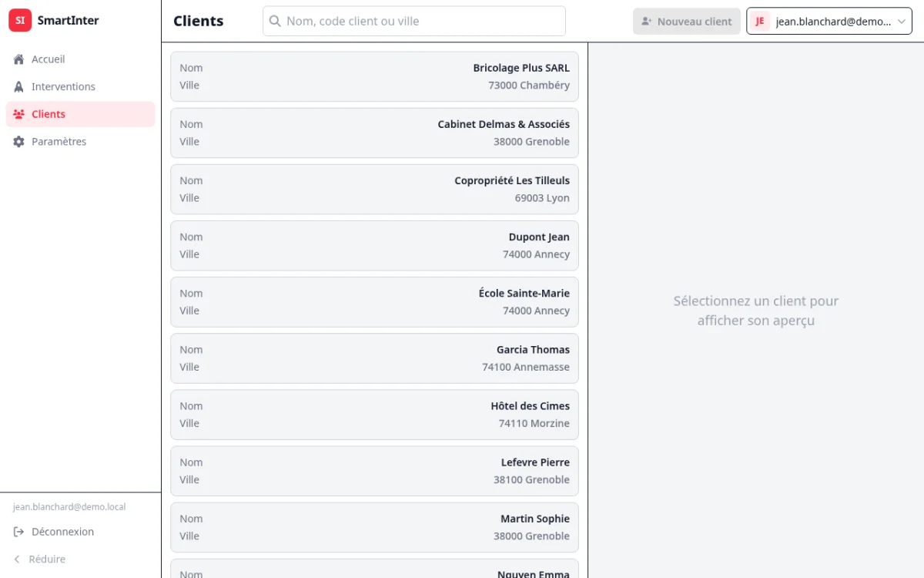The height and width of the screenshot is (578, 924).
Task: Click the 38100 Grenoble city text
Action: pyautogui.click(x=531, y=480)
